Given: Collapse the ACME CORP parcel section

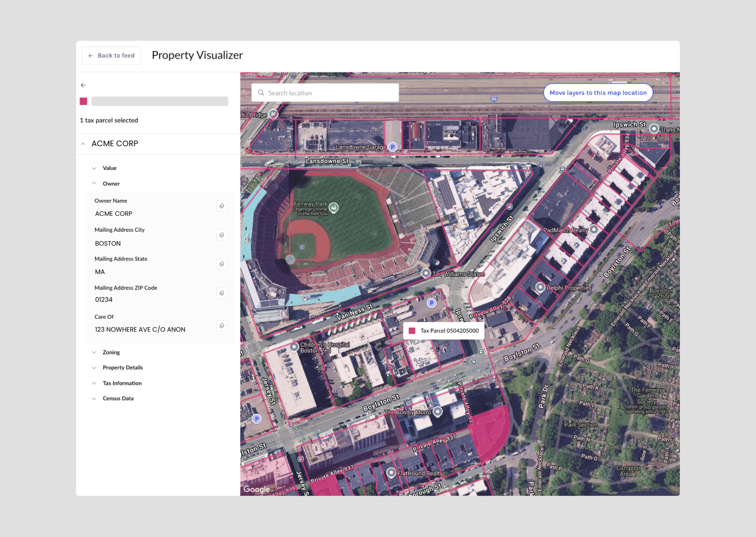Looking at the screenshot, I should [x=83, y=144].
